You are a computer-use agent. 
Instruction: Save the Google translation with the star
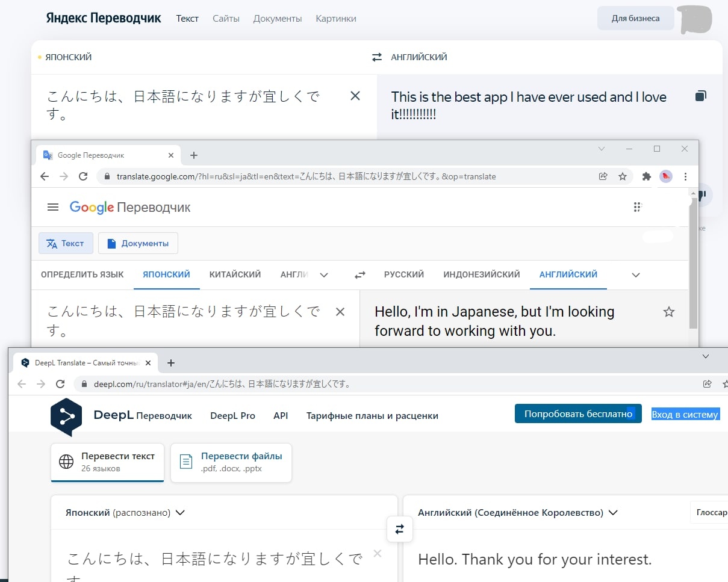pyautogui.click(x=668, y=312)
